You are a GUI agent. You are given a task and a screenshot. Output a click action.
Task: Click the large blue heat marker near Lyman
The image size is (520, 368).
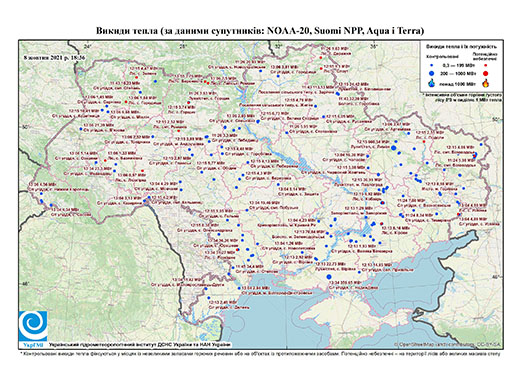394,148
